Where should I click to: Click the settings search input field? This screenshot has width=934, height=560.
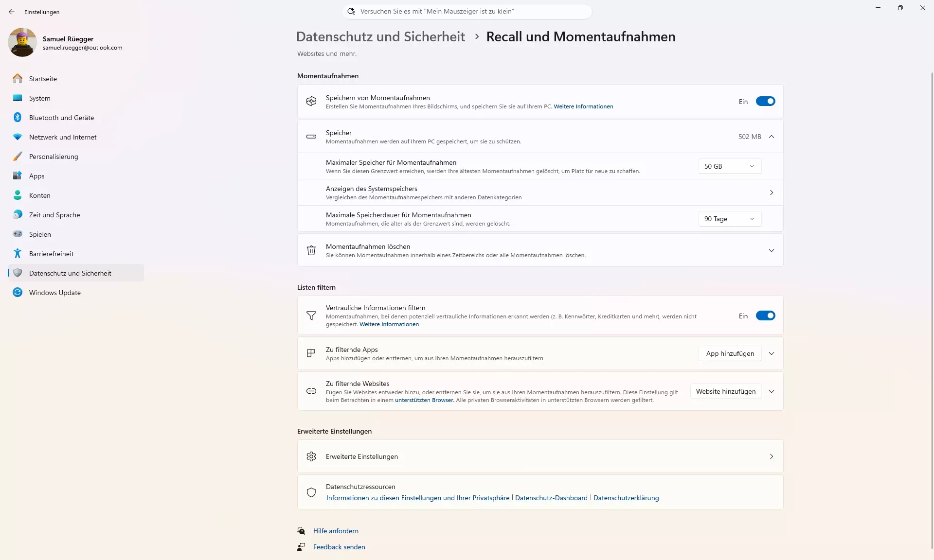tap(467, 11)
